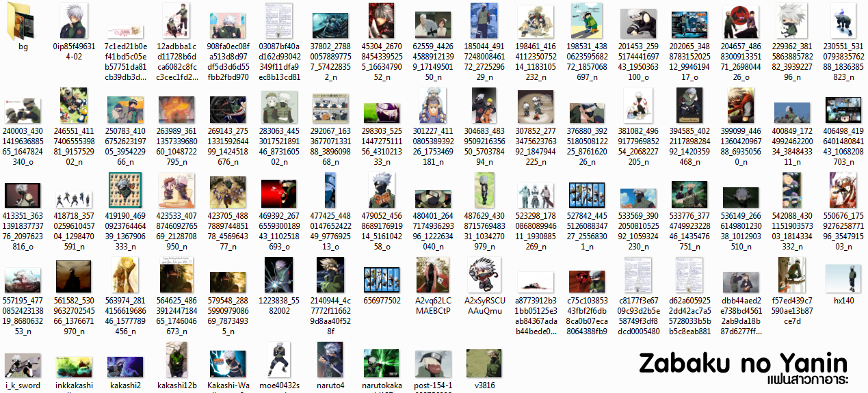
Task: Select image file 62559_4426
Action: click(433, 25)
